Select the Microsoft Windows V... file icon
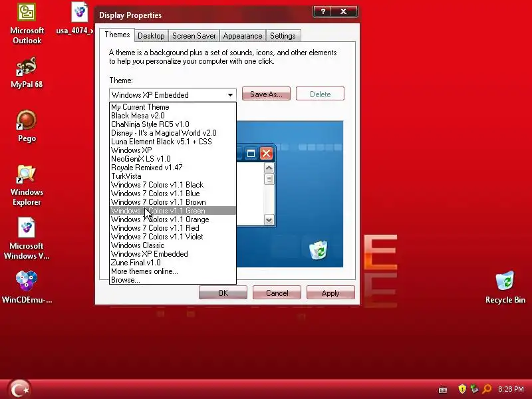Screen dimensions: 532x399 point(27,239)
